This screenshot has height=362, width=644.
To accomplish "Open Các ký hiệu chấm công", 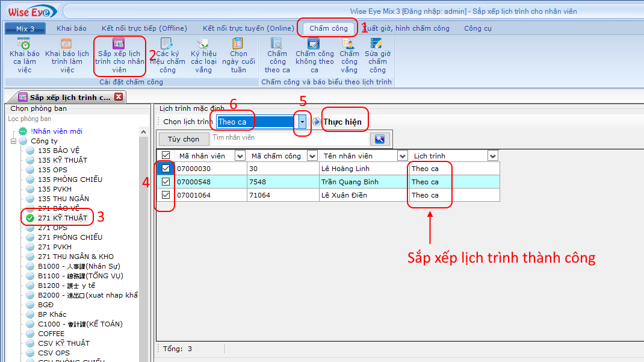I will pos(167,54).
